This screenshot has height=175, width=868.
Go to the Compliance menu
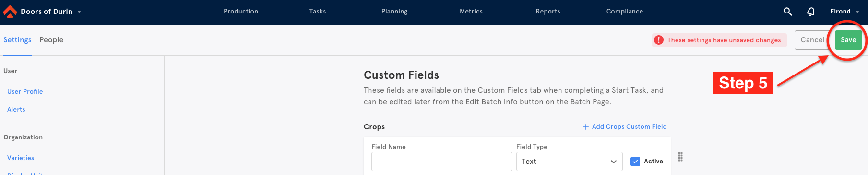pos(624,12)
